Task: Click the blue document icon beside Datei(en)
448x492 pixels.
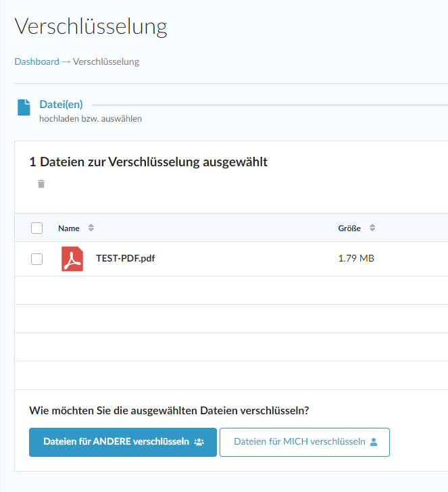Action: [x=24, y=107]
